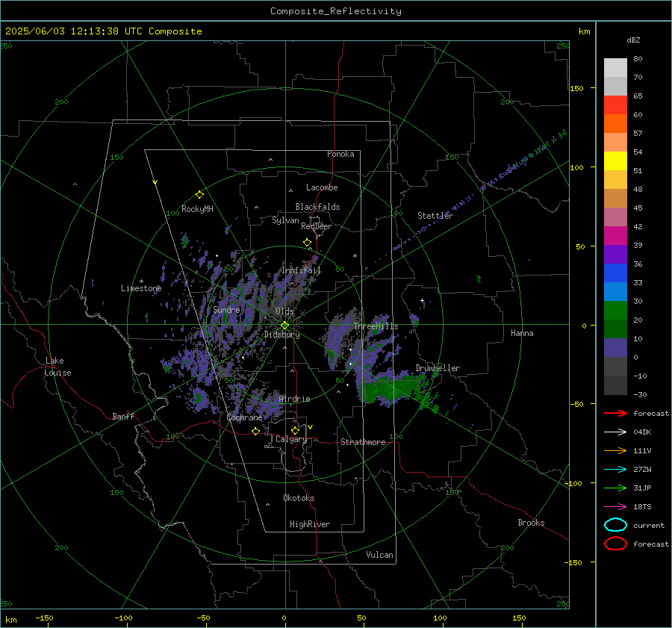This screenshot has height=628, width=672.
Task: Click the Hanna city label
Action: [522, 333]
